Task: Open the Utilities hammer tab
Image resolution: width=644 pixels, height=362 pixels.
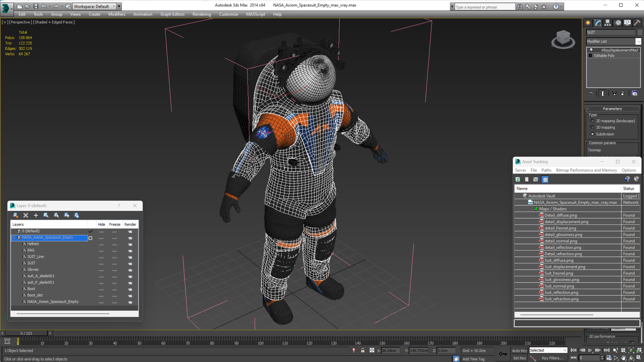Action: (x=637, y=23)
